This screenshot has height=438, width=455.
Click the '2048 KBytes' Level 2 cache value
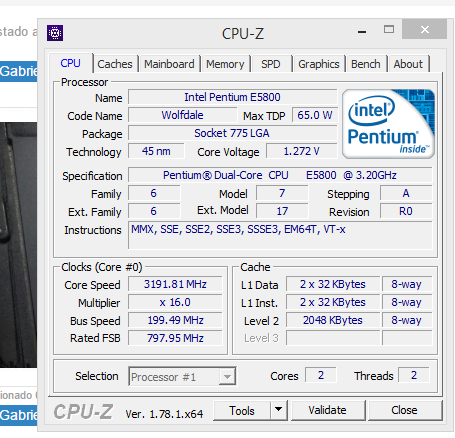pos(333,320)
